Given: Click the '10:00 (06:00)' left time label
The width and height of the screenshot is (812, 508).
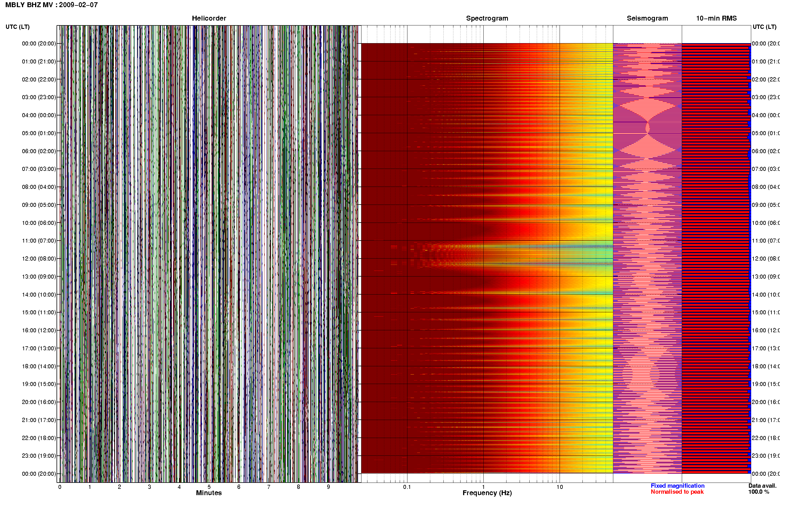Looking at the screenshot, I should click(39, 223).
